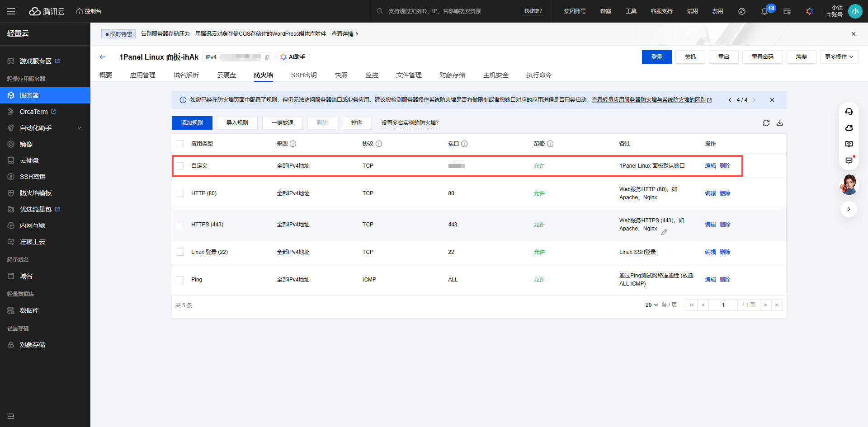The image size is (868, 427).
Task: Click the refresh icon above the firewall table
Action: 766,123
